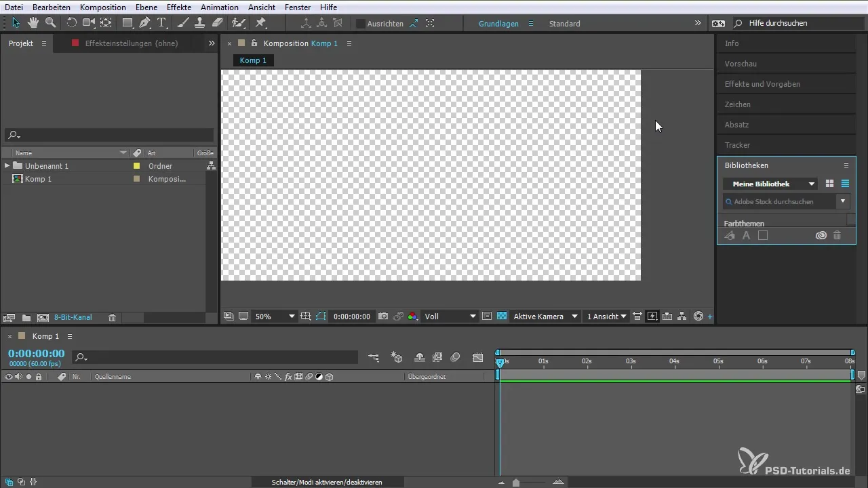The image size is (868, 488).
Task: Click the current time indicator in timeline
Action: pyautogui.click(x=500, y=363)
